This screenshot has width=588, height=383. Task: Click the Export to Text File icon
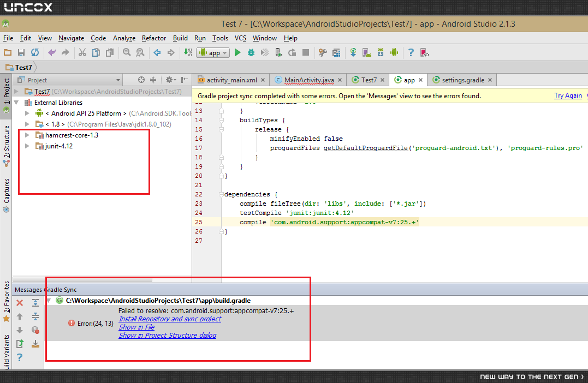point(20,344)
